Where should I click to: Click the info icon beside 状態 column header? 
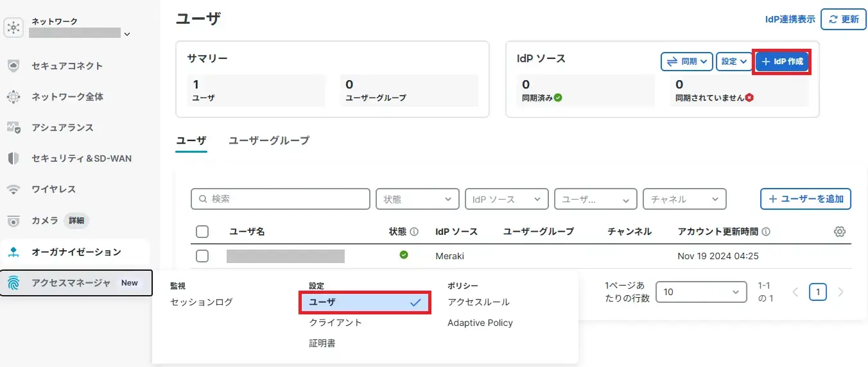(x=414, y=232)
